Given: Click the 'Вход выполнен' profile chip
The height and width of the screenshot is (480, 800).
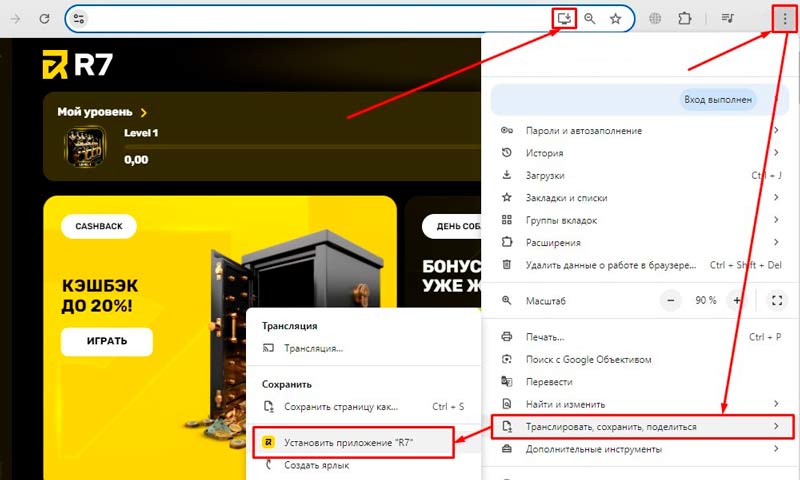Looking at the screenshot, I should pyautogui.click(x=719, y=100).
